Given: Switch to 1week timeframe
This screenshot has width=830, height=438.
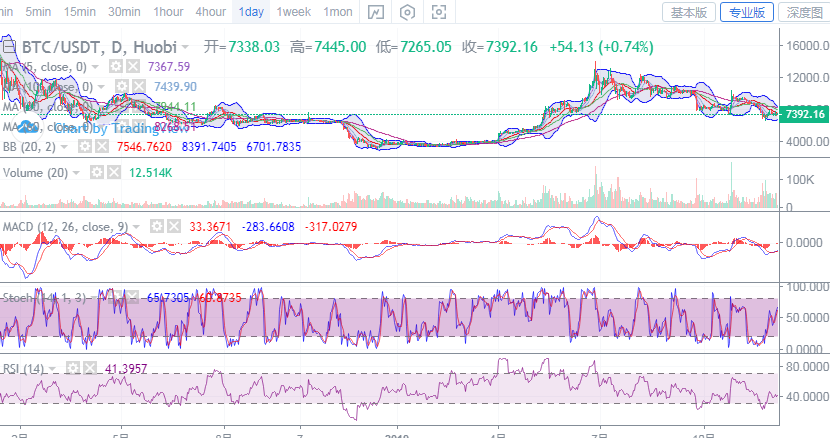Looking at the screenshot, I should (x=293, y=12).
